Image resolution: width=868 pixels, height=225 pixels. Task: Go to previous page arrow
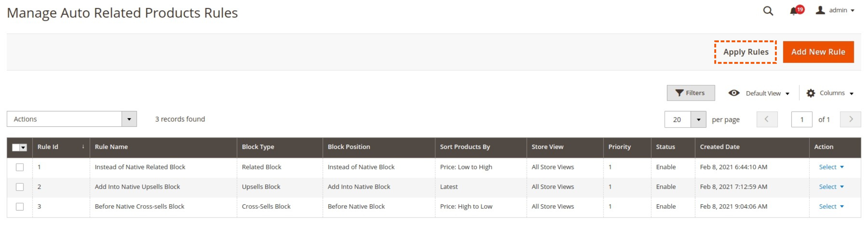click(767, 119)
